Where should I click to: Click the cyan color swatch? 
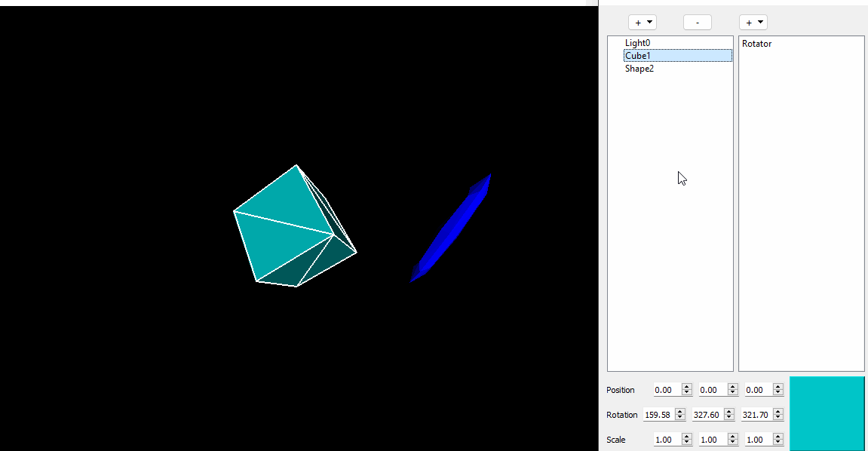pyautogui.click(x=827, y=413)
